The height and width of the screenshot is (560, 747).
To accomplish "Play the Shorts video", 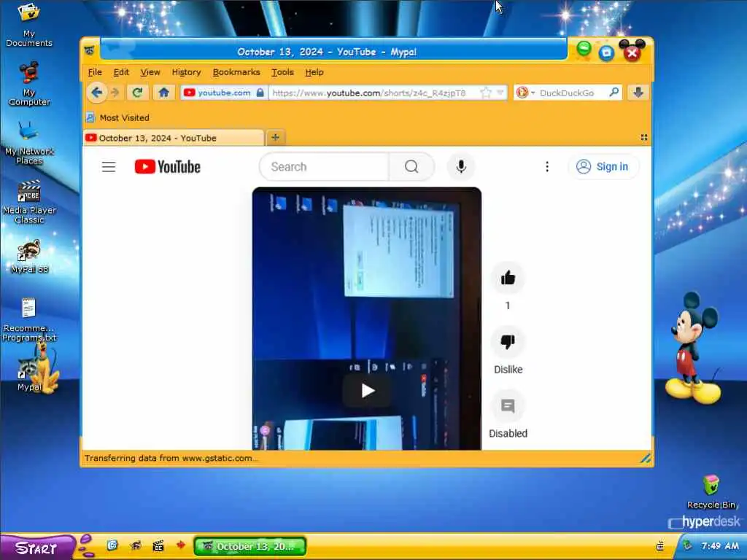I will pos(367,391).
